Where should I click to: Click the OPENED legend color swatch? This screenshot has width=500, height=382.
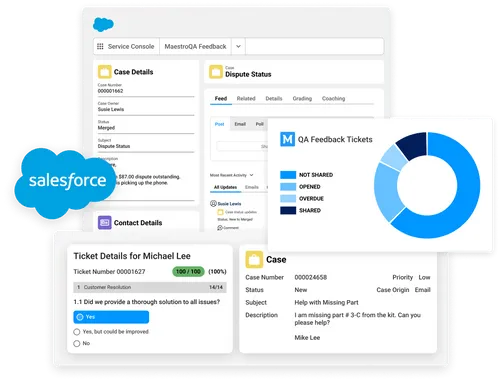(288, 187)
